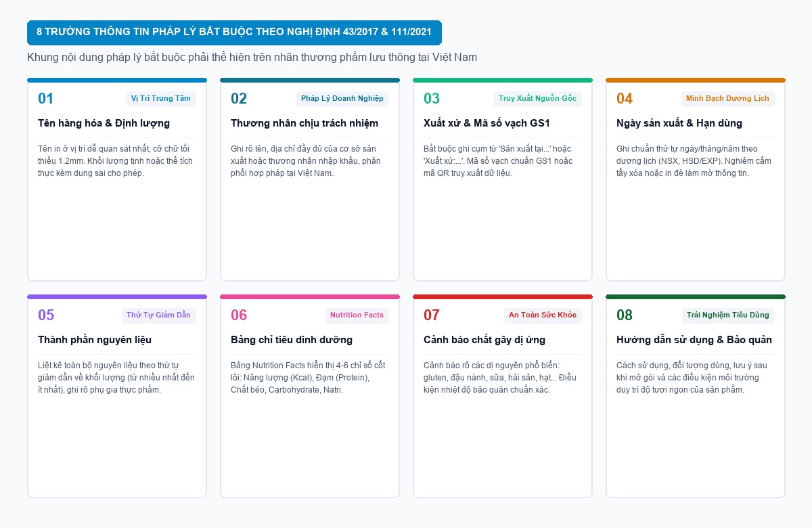This screenshot has height=528, width=812.
Task: Click the 'Minh Bạch Dương Lịch' badge
Action: coord(728,99)
